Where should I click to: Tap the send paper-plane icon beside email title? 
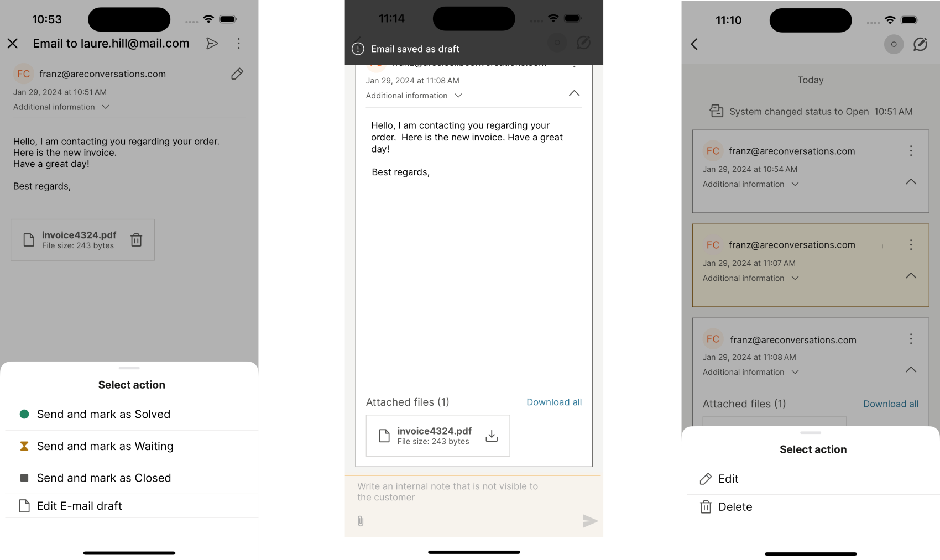pyautogui.click(x=212, y=43)
